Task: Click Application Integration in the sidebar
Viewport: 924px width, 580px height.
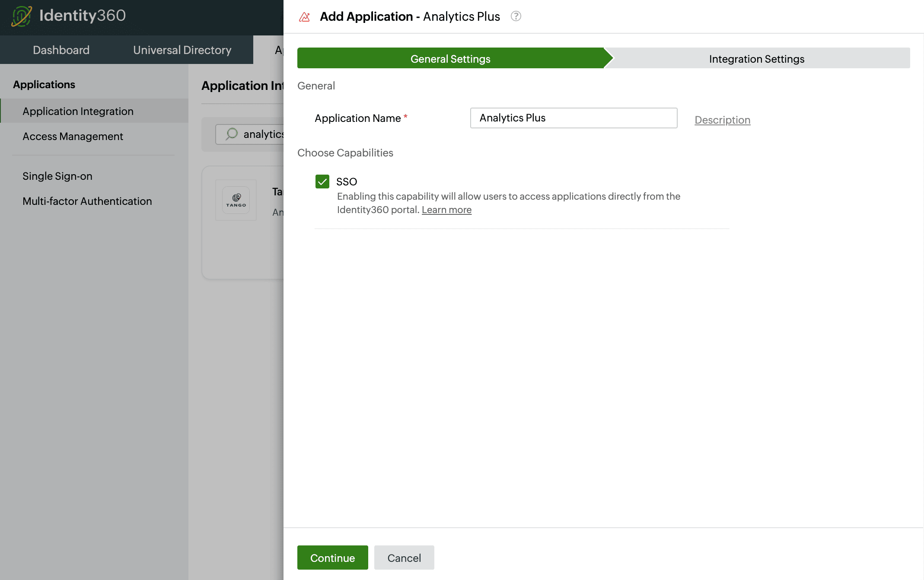Action: (78, 110)
